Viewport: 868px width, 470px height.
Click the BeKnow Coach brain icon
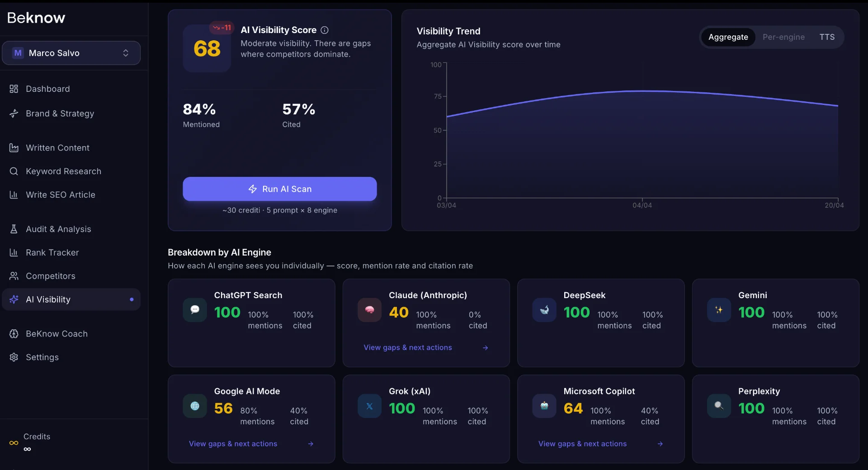pos(14,334)
